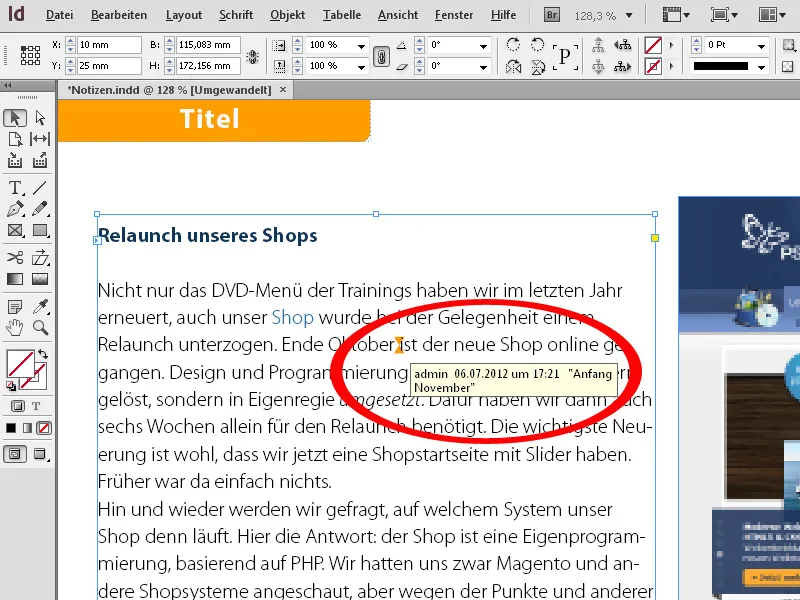Click the select container icon
The width and height of the screenshot is (800, 600).
point(598,45)
